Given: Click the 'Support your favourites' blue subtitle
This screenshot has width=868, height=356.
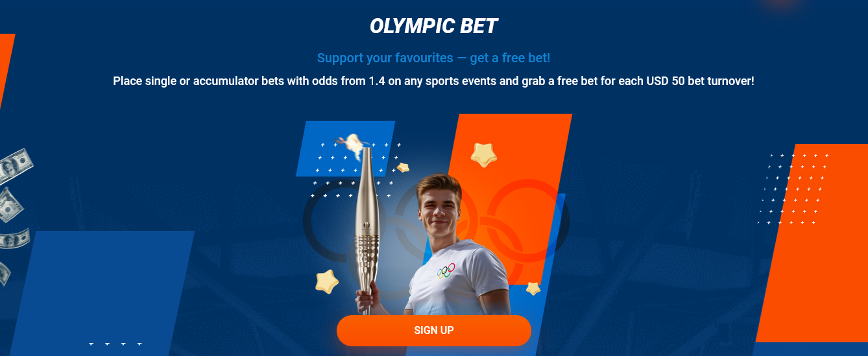Looking at the screenshot, I should (x=433, y=58).
